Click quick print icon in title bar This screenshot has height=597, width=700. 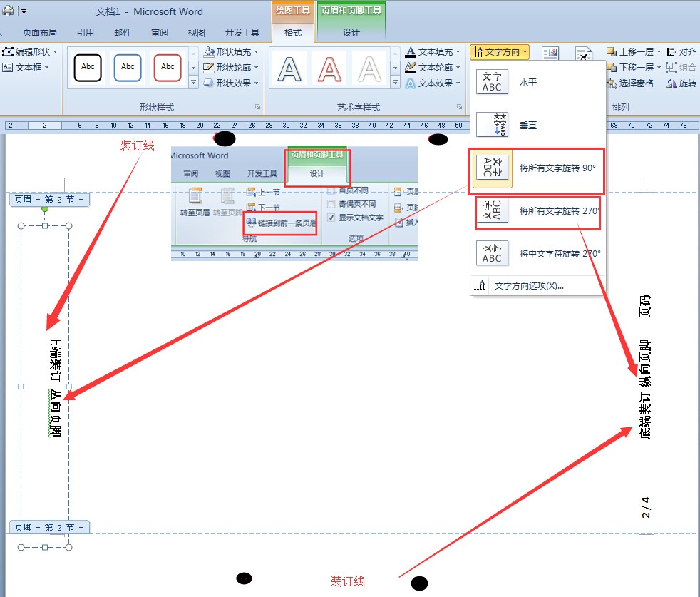[x=8, y=11]
